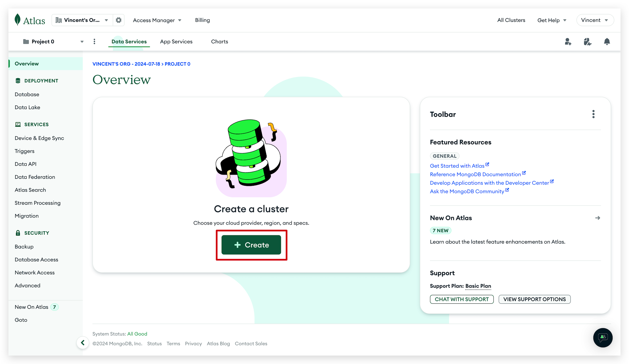
Task: Switch to Data Services tab
Action: 129,41
